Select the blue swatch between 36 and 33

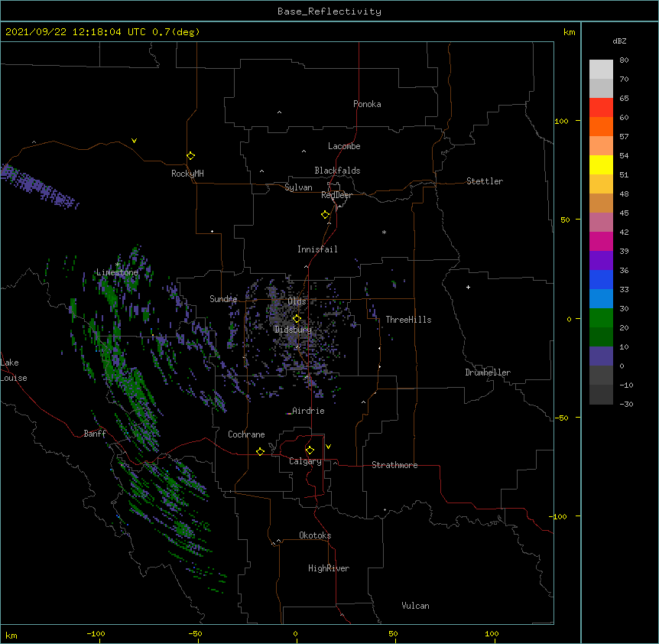pos(601,279)
